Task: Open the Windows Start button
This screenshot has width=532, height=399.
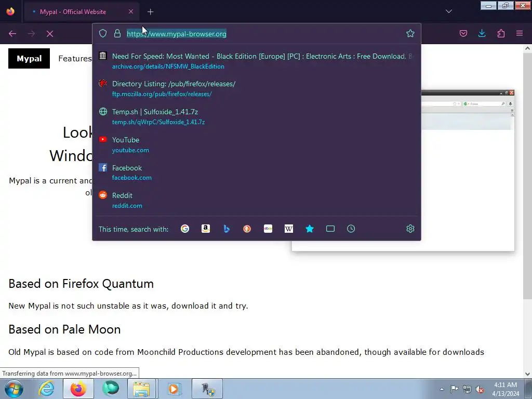Action: (x=14, y=389)
